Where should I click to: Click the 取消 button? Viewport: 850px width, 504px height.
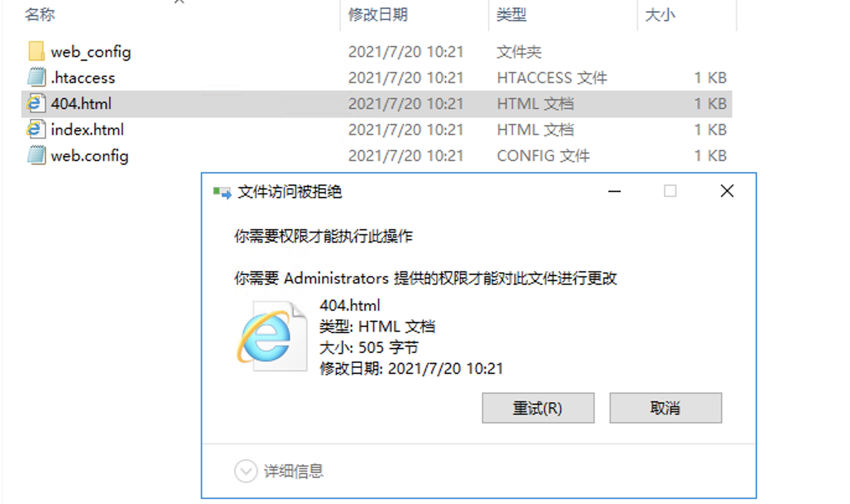pyautogui.click(x=665, y=408)
